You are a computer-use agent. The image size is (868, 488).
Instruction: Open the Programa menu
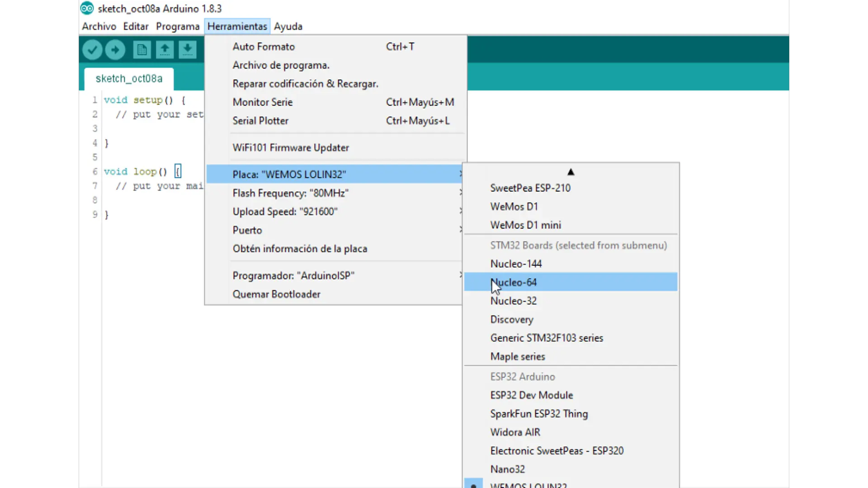coord(178,26)
